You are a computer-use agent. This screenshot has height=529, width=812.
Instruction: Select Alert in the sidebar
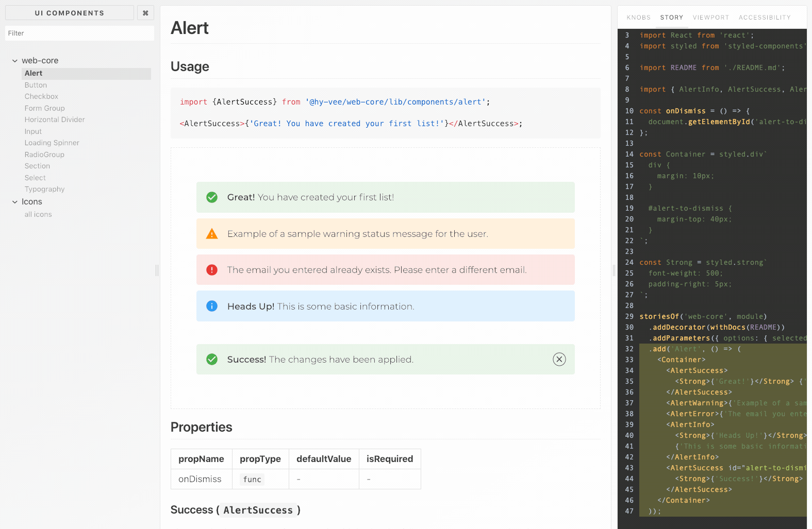[x=86, y=74]
